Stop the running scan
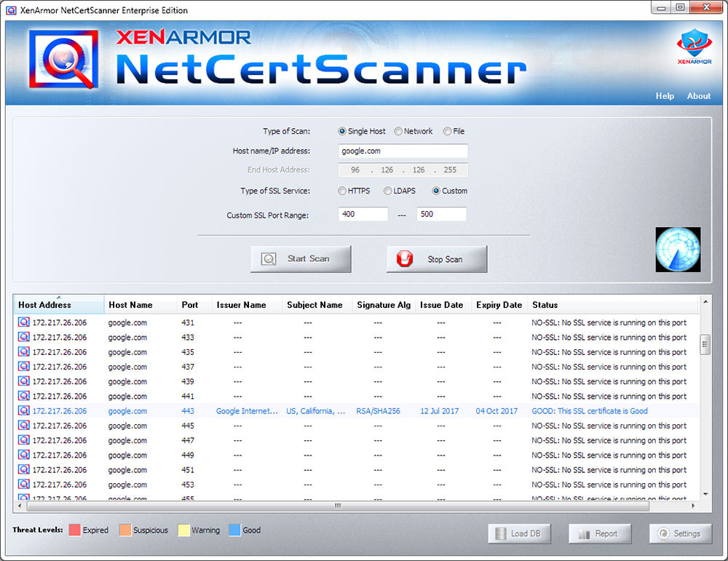 coord(437,259)
